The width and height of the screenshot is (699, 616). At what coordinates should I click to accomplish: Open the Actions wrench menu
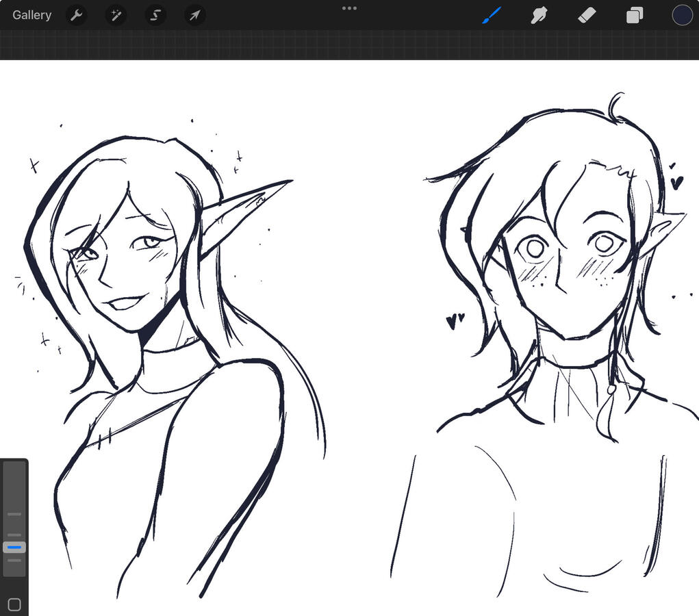(x=76, y=15)
